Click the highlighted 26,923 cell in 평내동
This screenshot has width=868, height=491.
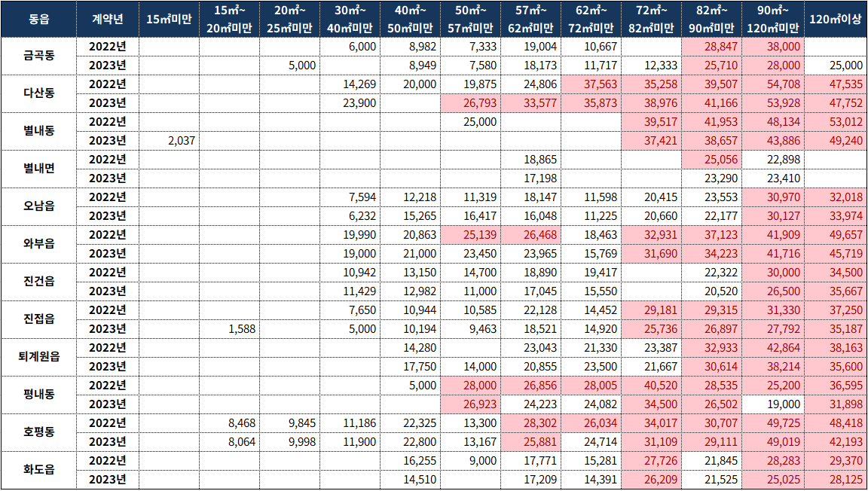click(x=470, y=404)
